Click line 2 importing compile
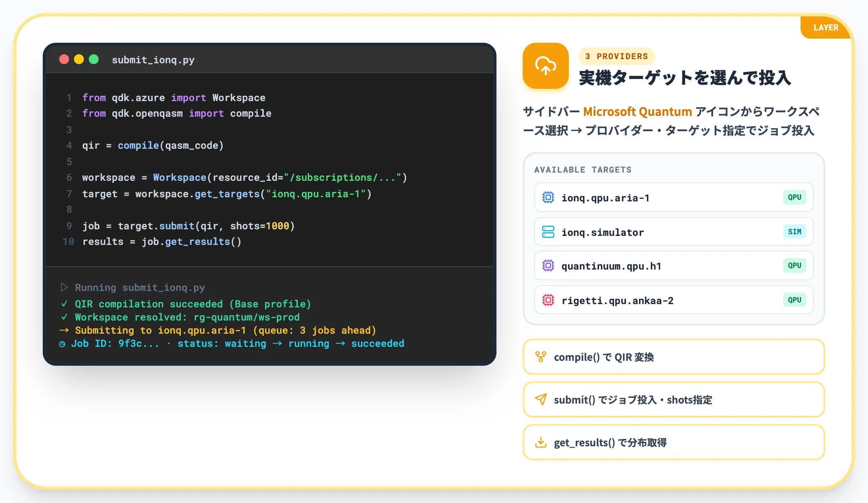868x503 pixels. click(x=177, y=113)
